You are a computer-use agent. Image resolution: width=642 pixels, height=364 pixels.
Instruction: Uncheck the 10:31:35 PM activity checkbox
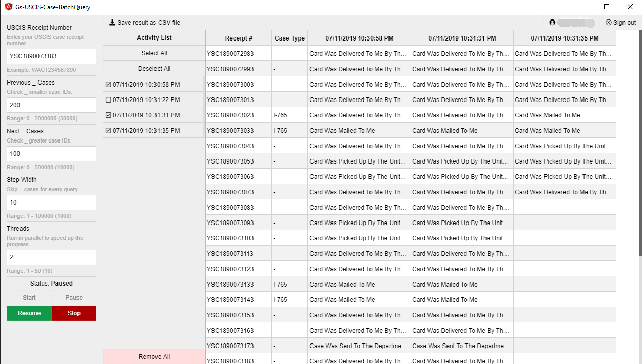[x=108, y=131]
